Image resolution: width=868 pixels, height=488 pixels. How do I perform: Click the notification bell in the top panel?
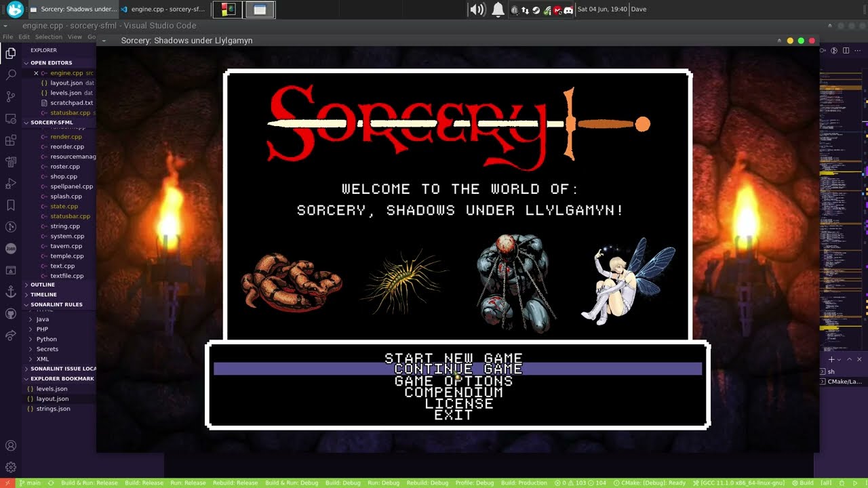click(498, 9)
